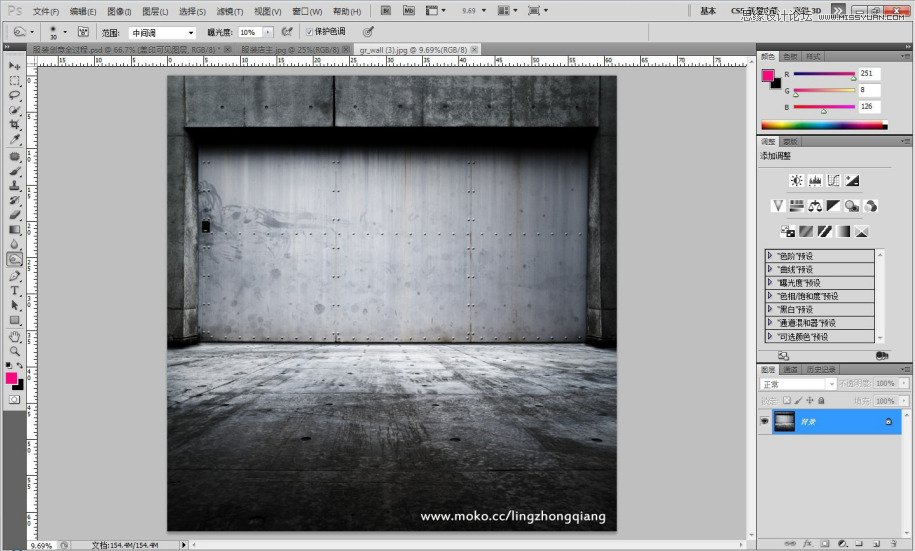Viewport: 915px width, 551px height.
Task: Hide the 背景 layer with eye icon
Action: (x=765, y=422)
